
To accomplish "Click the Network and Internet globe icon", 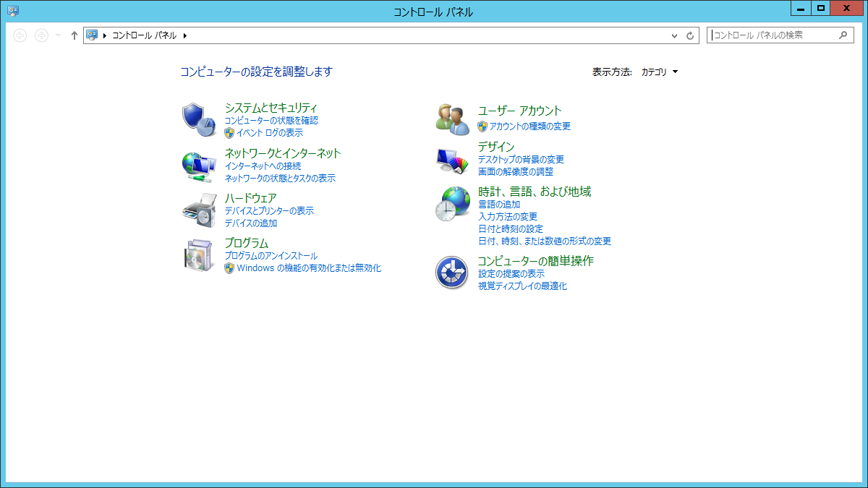I will coord(197,166).
